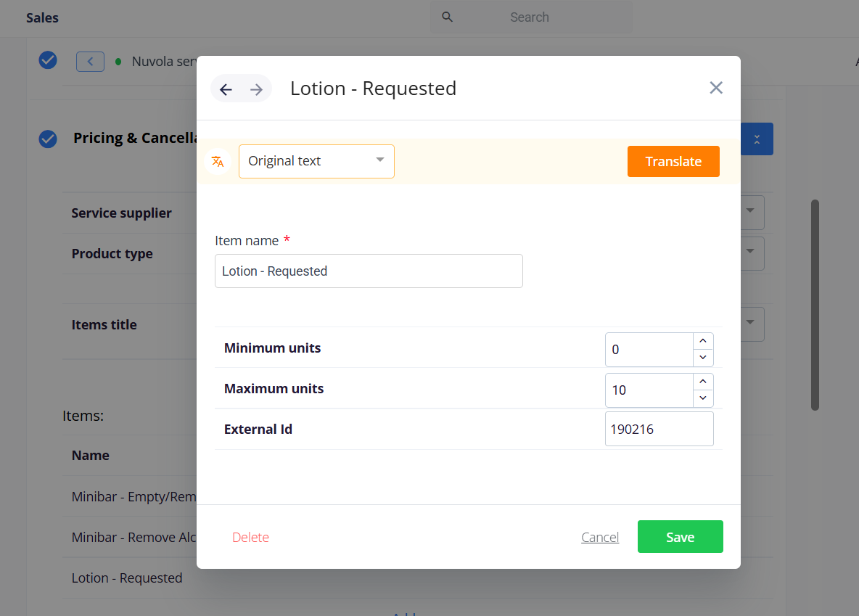
Task: Click the Item name text field
Action: coord(369,271)
